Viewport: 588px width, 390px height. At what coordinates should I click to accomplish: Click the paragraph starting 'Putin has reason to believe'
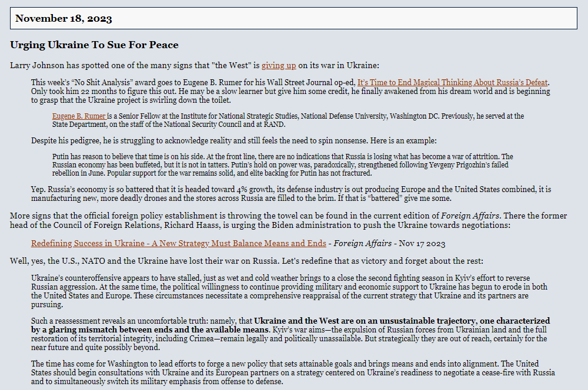point(282,165)
